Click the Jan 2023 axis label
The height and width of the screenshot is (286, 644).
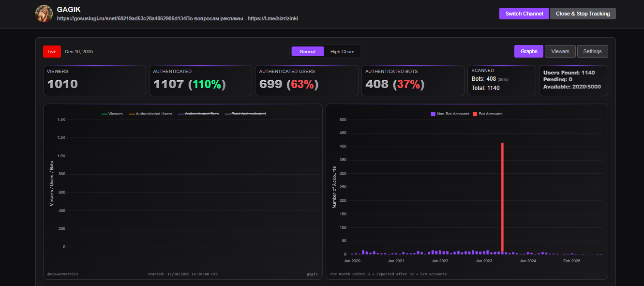pos(484,261)
